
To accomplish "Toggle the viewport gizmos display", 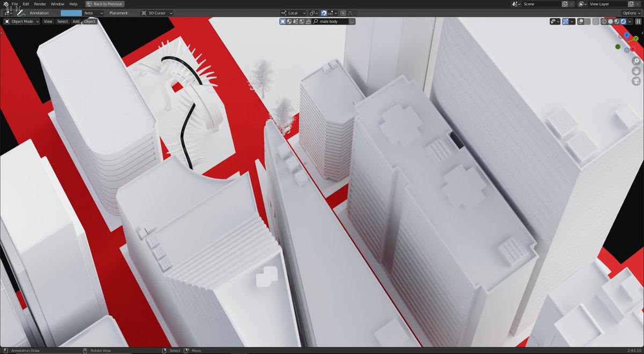I will point(565,21).
